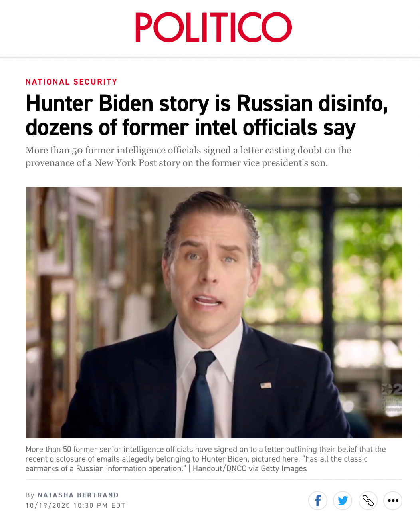
Task: Click the Handout/DNCC via Getty Images credit
Action: [250, 468]
